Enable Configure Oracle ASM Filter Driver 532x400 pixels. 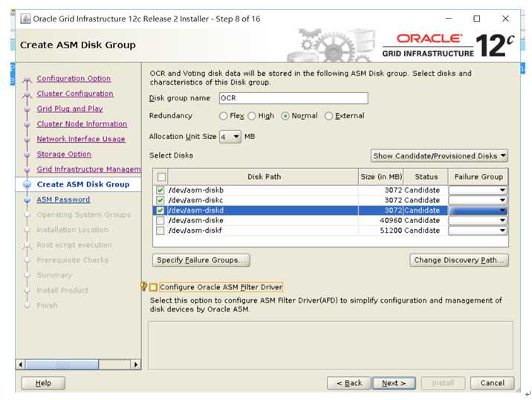coord(153,287)
